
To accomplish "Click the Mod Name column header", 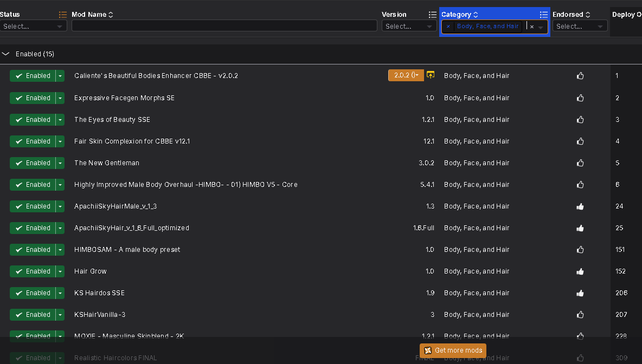I will [x=89, y=15].
